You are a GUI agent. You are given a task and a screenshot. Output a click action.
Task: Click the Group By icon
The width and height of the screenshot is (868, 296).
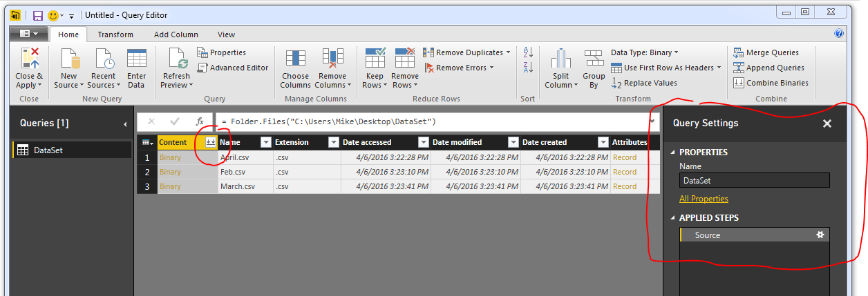tap(594, 59)
